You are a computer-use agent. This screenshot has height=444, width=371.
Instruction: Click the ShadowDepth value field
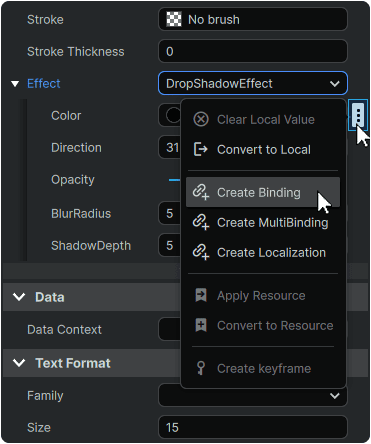click(169, 245)
